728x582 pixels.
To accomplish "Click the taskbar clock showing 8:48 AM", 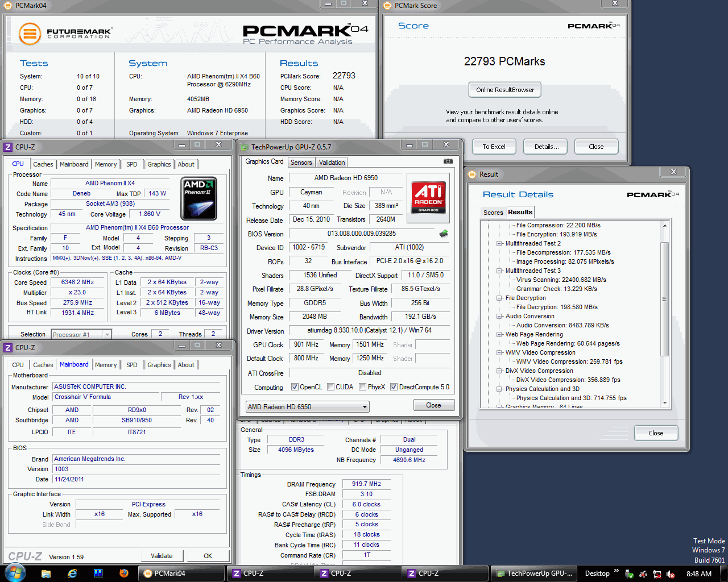I will [699, 574].
